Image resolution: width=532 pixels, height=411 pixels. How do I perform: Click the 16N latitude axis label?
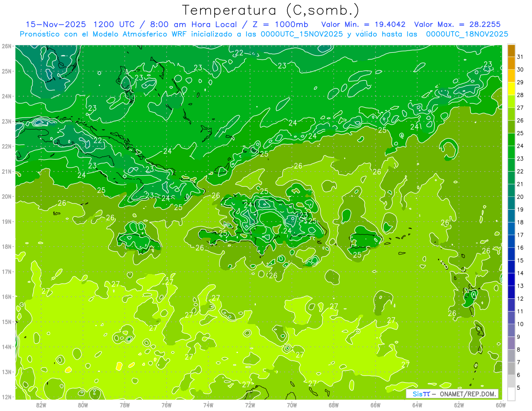(7, 297)
